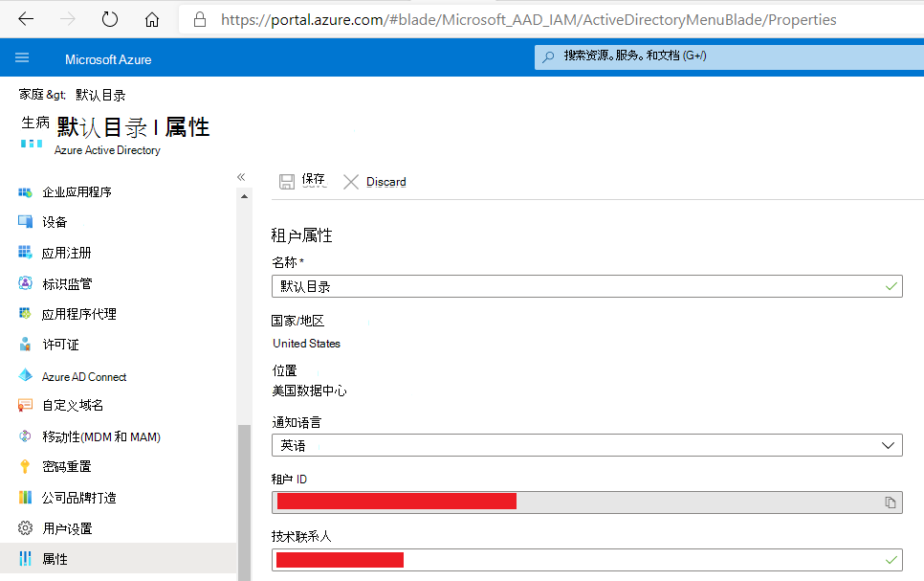Open the 设备 menu item

coord(55,222)
